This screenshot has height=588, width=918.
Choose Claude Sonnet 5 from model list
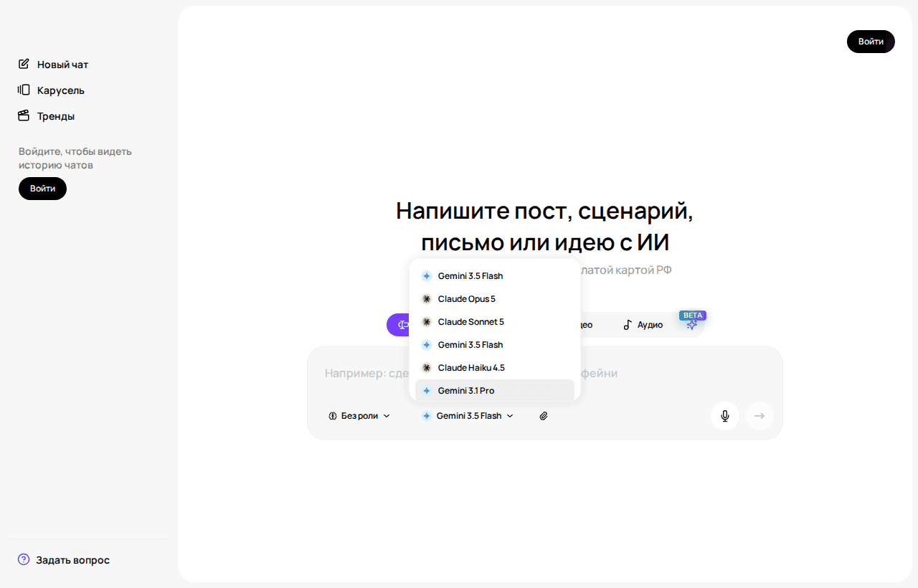point(495,322)
